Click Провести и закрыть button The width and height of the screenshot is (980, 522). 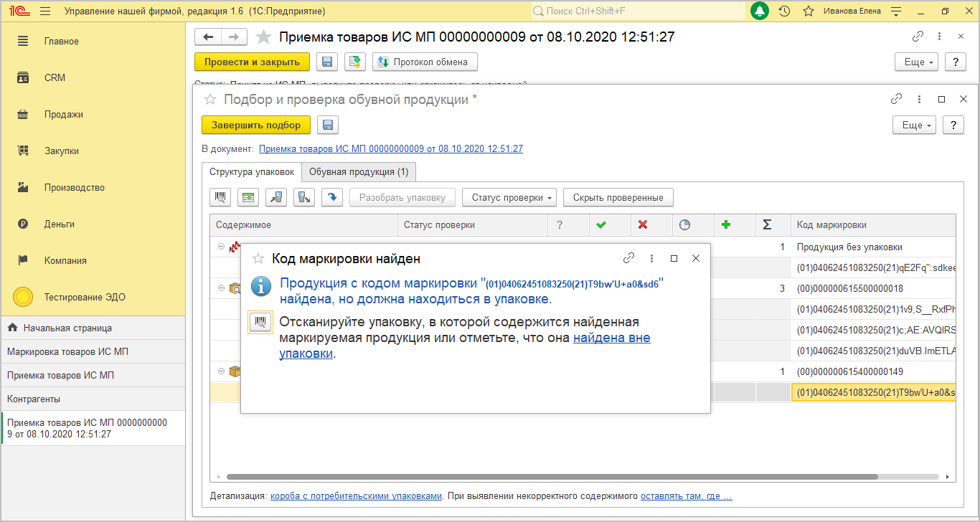point(252,62)
